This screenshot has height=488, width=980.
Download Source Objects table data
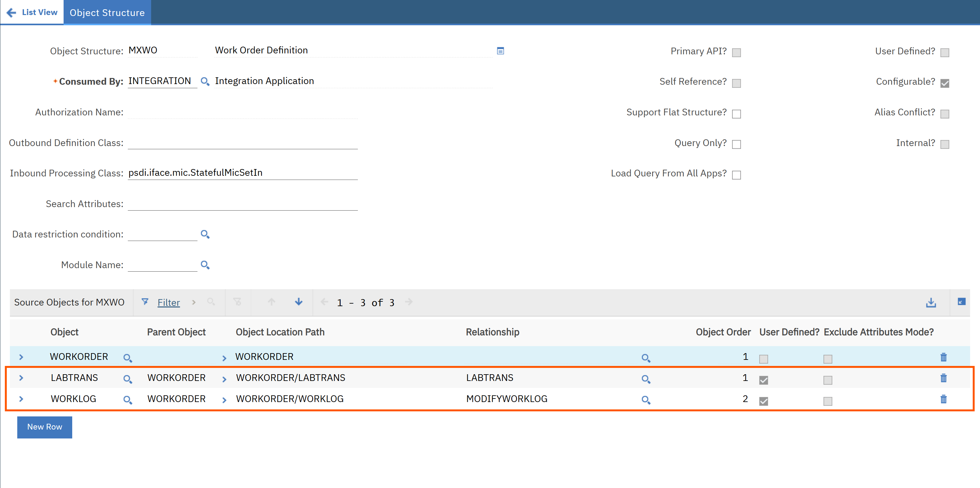(x=930, y=302)
